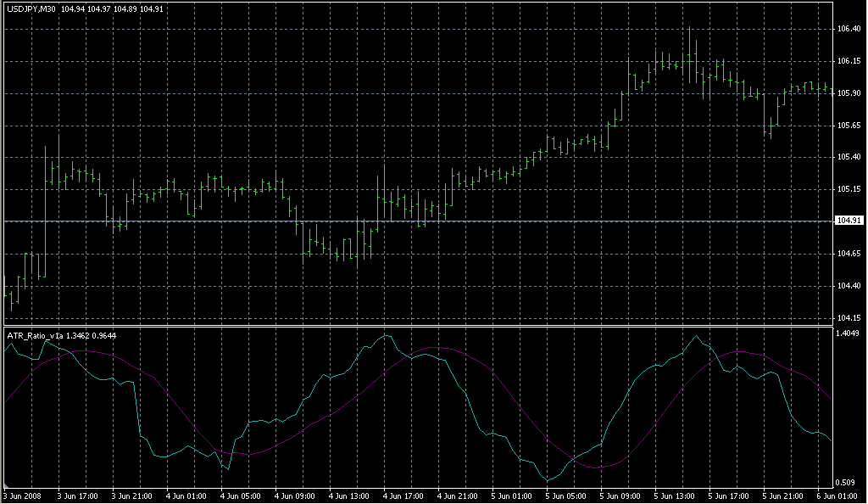Click the 3 Jun 21:00 time label

[132, 496]
